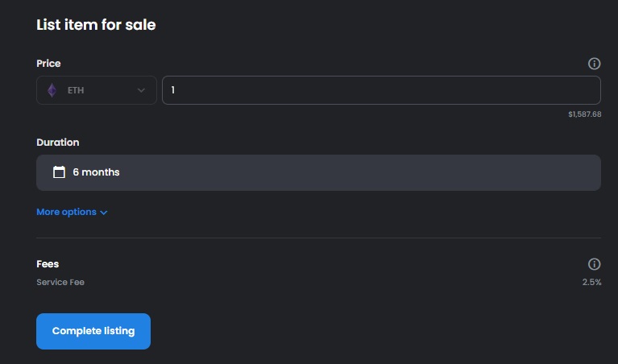Click the Duration section label
Image resolution: width=618 pixels, height=364 pixels.
(x=57, y=143)
